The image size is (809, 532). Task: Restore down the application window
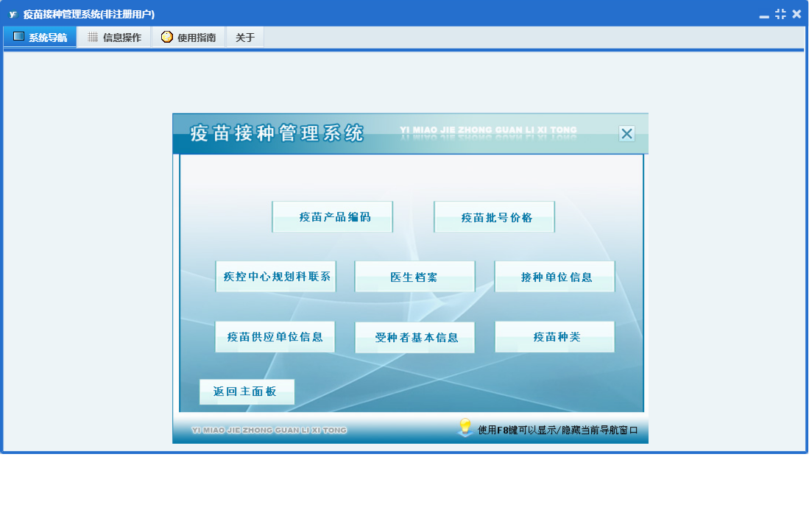pos(780,14)
